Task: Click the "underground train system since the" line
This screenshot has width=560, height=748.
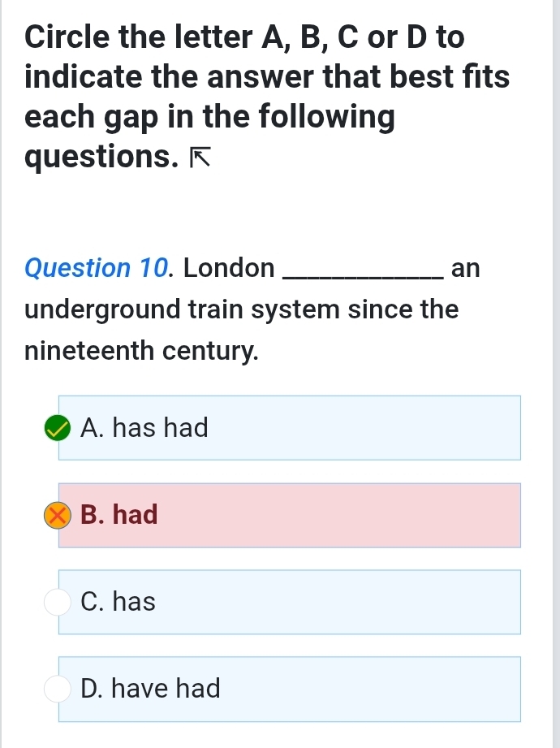Action: tap(241, 309)
